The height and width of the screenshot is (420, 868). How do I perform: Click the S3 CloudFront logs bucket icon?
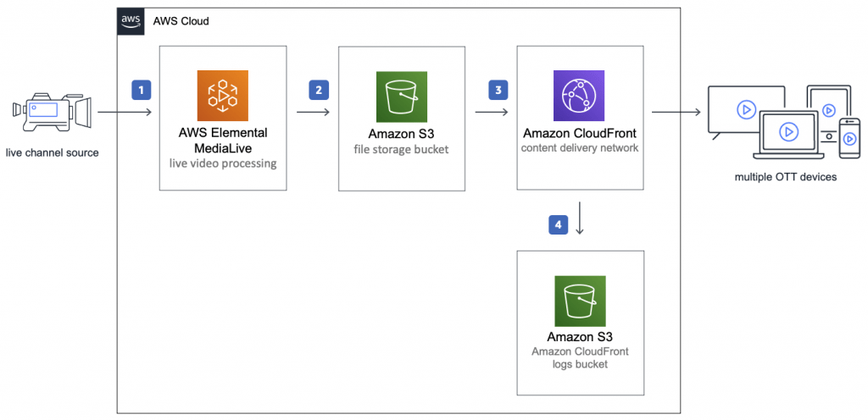(x=579, y=301)
